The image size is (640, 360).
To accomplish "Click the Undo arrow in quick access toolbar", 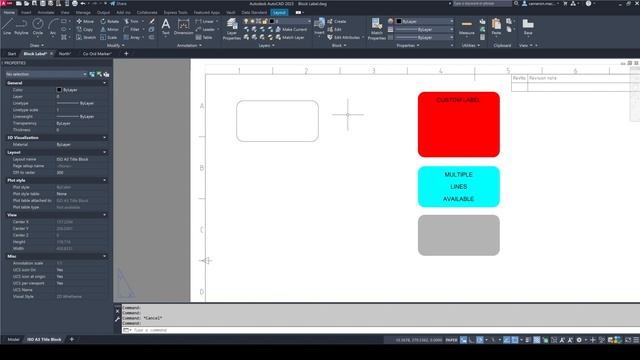I will click(x=83, y=3).
